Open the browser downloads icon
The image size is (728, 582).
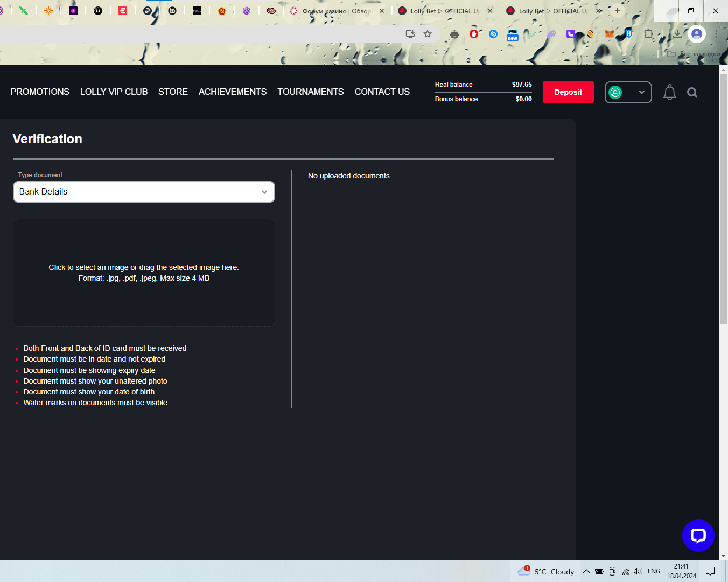pos(677,34)
